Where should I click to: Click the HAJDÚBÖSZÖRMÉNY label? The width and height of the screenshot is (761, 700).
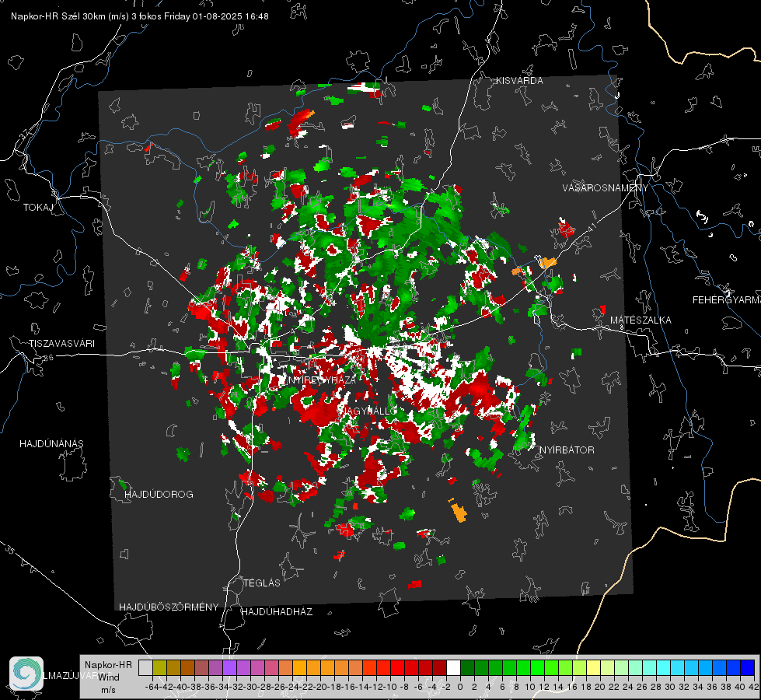click(x=169, y=607)
